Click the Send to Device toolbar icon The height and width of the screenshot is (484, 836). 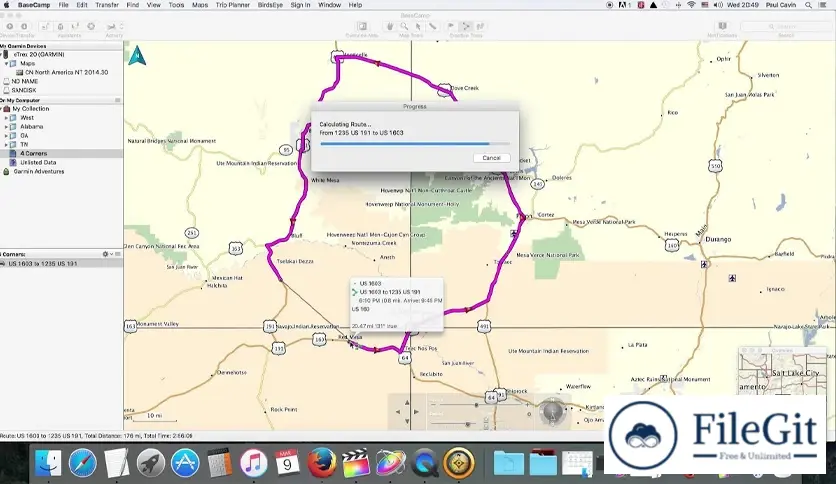(x=10, y=26)
